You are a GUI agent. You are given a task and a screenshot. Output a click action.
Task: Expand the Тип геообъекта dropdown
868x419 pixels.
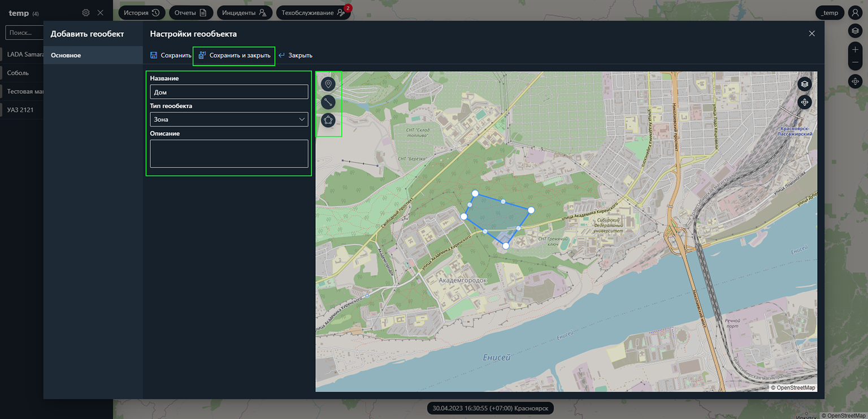(x=229, y=119)
